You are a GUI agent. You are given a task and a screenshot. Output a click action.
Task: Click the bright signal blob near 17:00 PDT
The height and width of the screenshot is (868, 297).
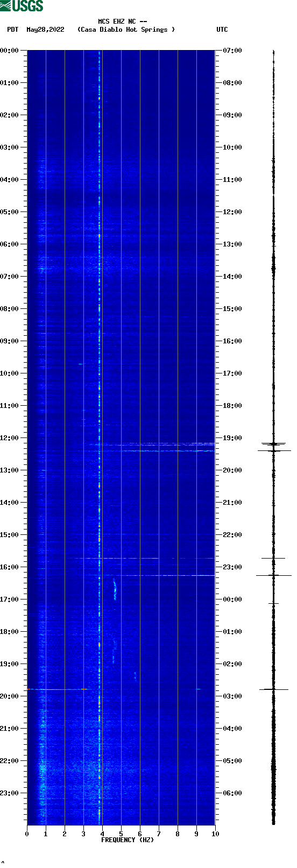click(115, 589)
